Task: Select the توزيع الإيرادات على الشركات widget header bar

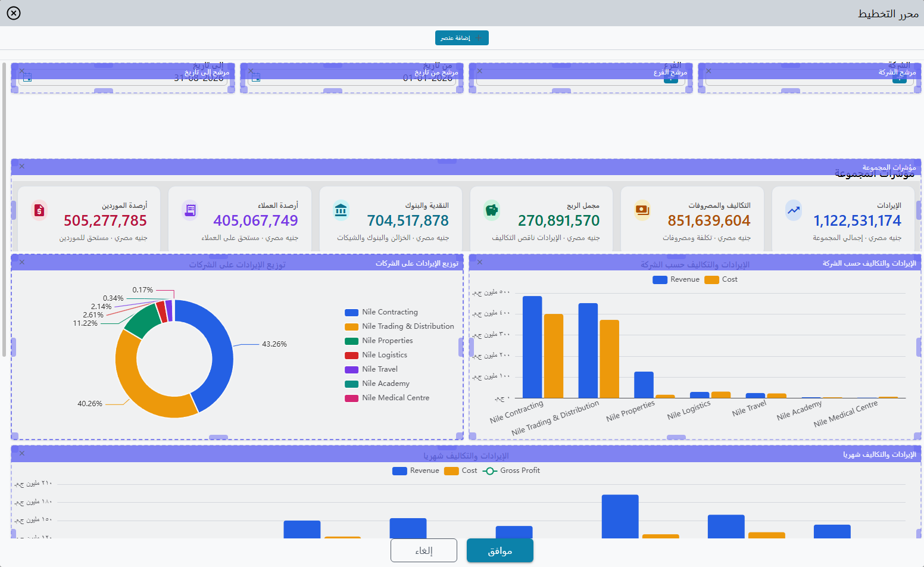Action: [238, 263]
